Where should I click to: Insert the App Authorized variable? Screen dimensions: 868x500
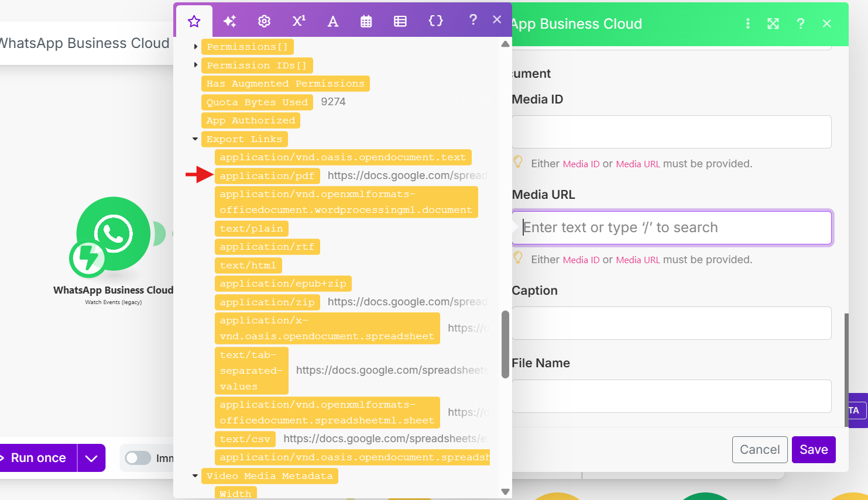point(251,120)
